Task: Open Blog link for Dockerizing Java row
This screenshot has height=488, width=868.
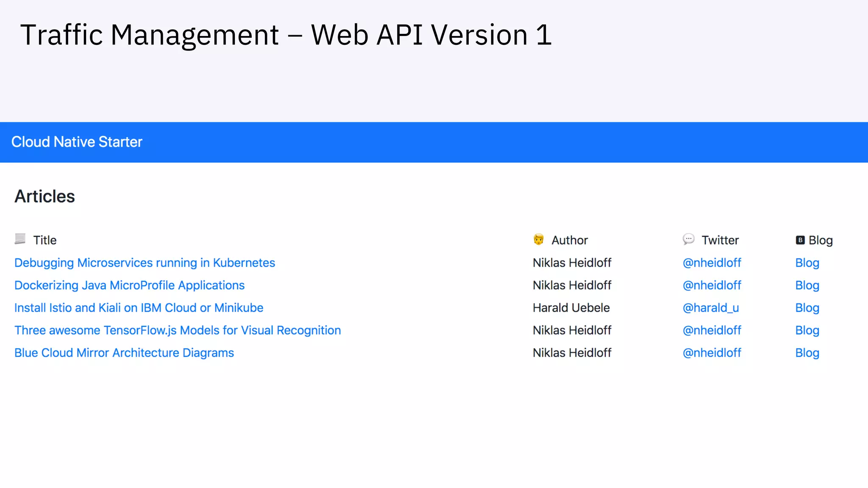Action: 807,286
